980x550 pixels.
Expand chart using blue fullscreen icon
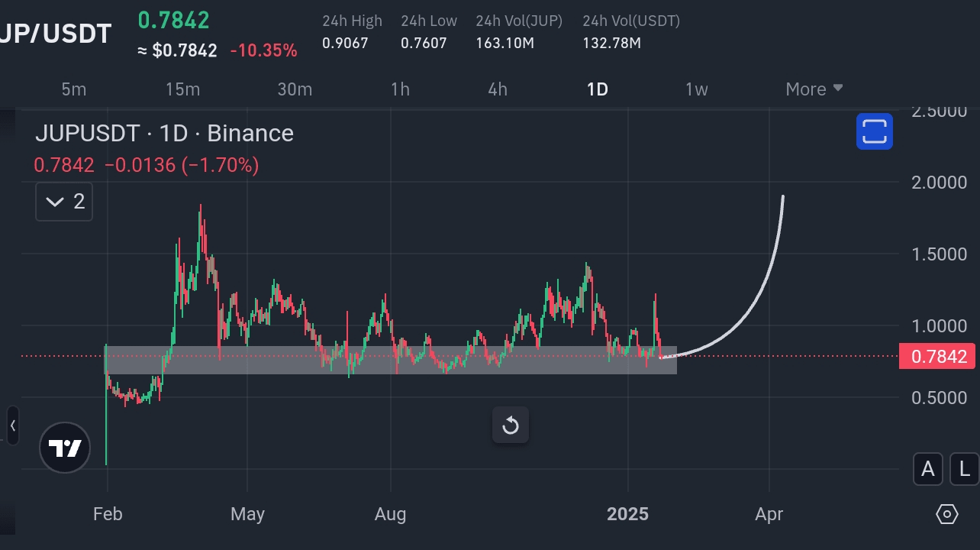coord(875,131)
